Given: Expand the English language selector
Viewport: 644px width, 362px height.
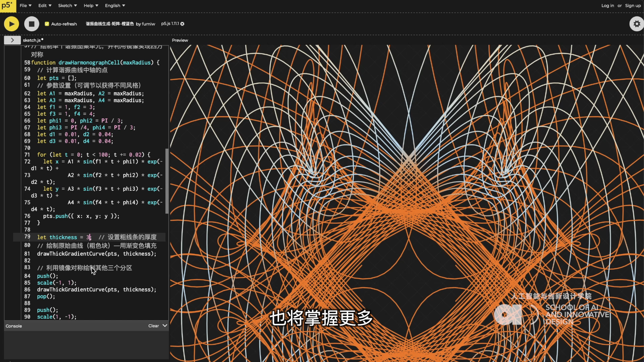Looking at the screenshot, I should 115,6.
